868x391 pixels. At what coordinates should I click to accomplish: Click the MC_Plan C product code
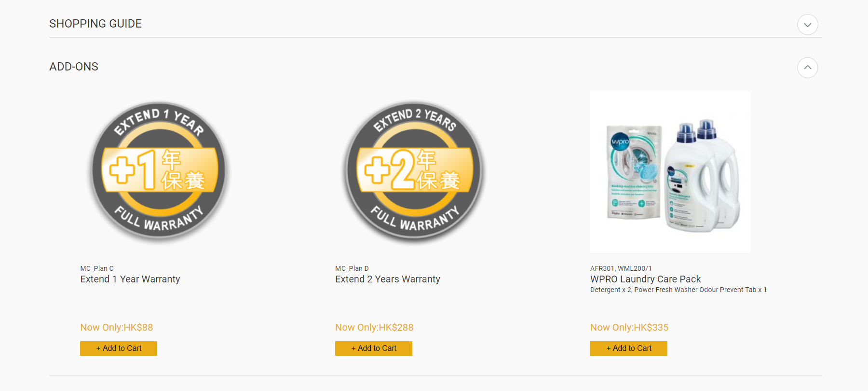point(97,268)
